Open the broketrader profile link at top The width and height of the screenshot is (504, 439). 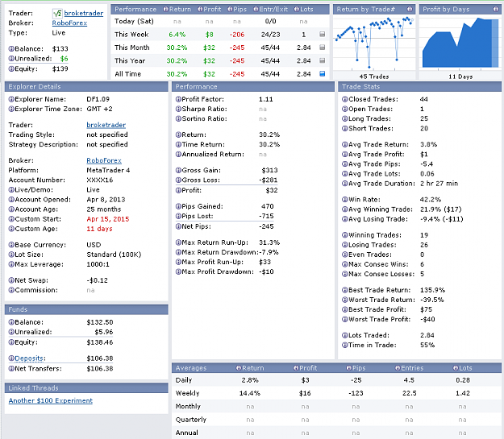click(84, 13)
